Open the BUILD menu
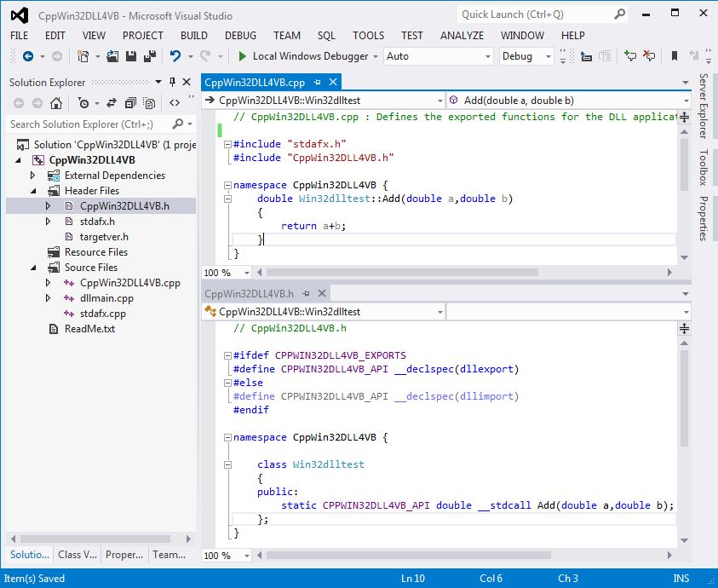Image resolution: width=718 pixels, height=588 pixels. [x=193, y=35]
